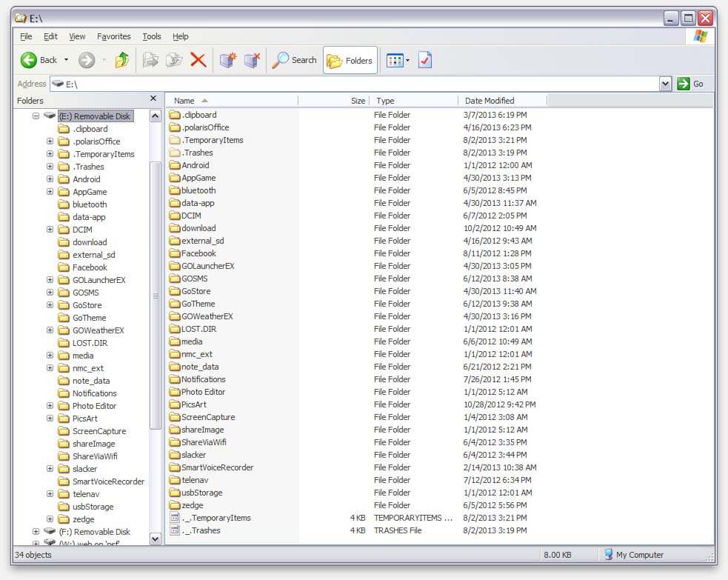The image size is (728, 580).
Task: Click the (F:) Removable Disk drive icon
Action: (50, 531)
